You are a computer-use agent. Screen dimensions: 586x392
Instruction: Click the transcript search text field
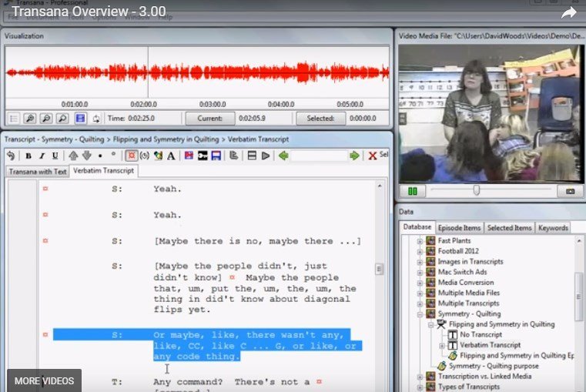[319, 156]
